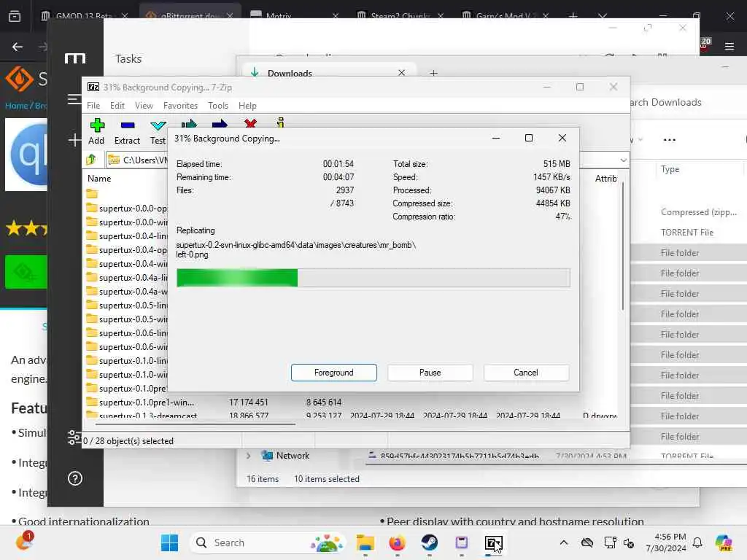Click the Up folder arrow icon in 7-Zip

91,160
